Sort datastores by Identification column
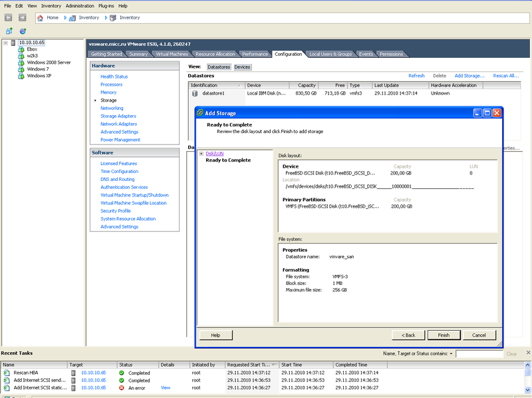 click(216, 85)
